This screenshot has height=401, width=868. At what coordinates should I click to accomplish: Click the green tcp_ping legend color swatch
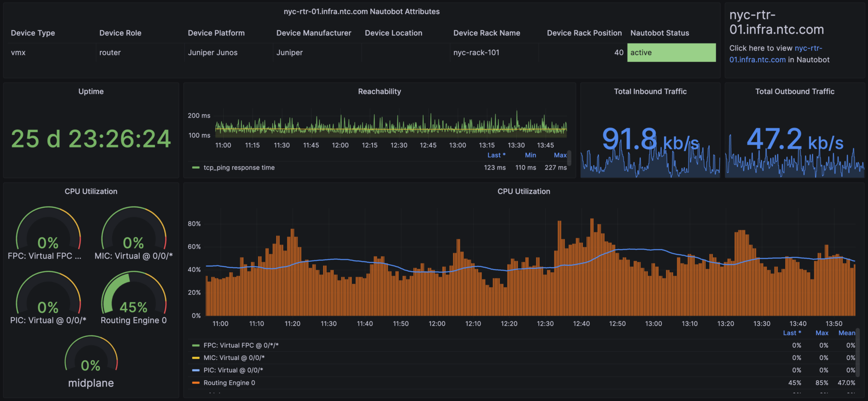coord(196,168)
